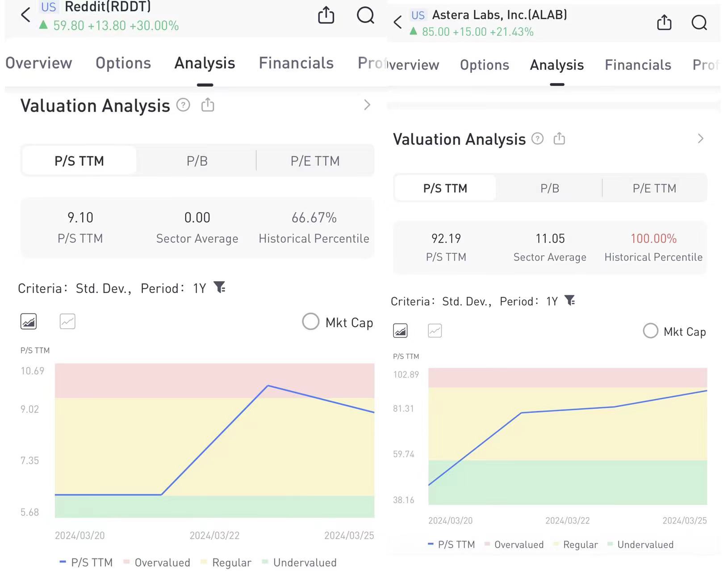
Task: Click Reddit's price line 59.80 +13.80 +30.00%
Action: coord(116,25)
